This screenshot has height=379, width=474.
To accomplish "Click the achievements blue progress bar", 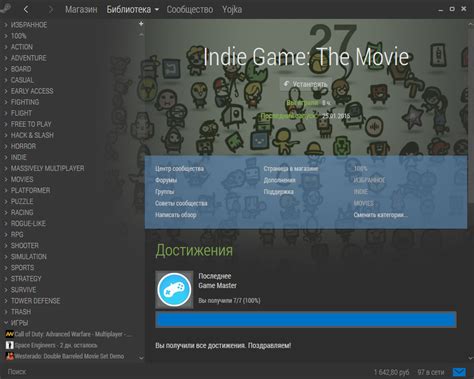I will point(306,320).
